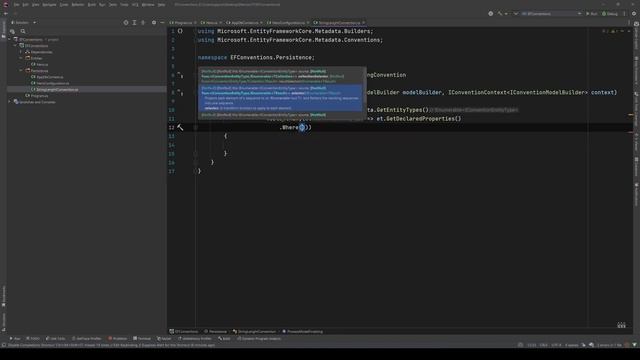The height and width of the screenshot is (360, 640).
Task: Toggle tool window bars icon in status bar
Action: pyautogui.click(x=4, y=345)
